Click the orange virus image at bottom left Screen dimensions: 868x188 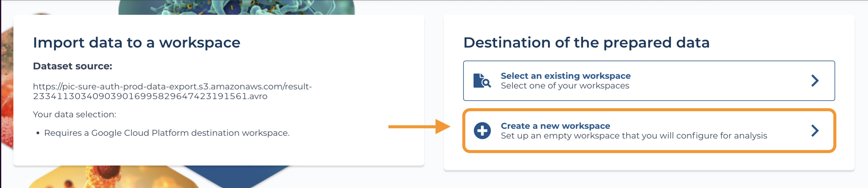(111, 177)
